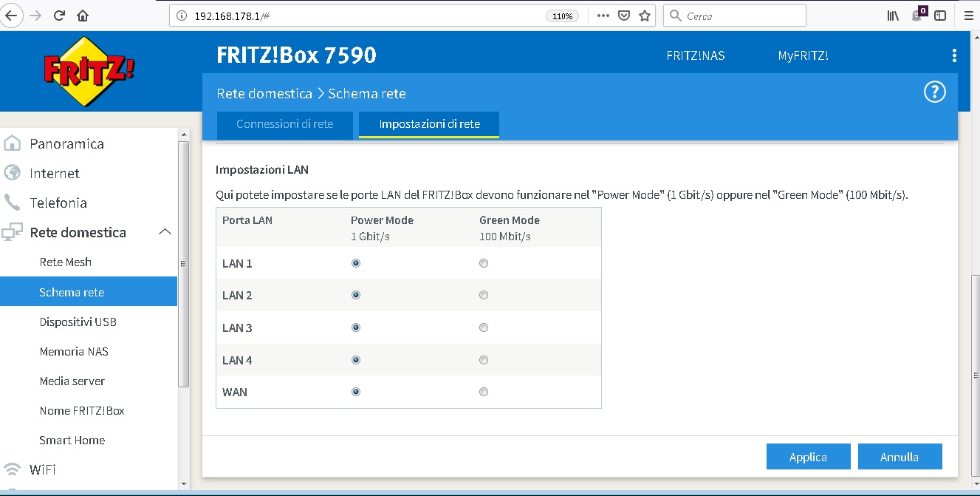Open the FRITZ!NAS link
980x496 pixels.
(696, 55)
